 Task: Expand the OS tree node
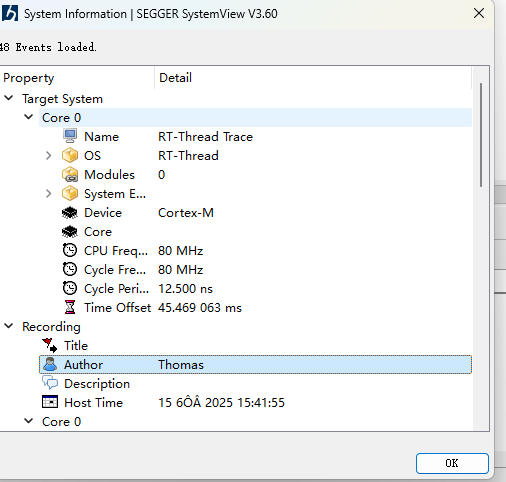[x=49, y=155]
